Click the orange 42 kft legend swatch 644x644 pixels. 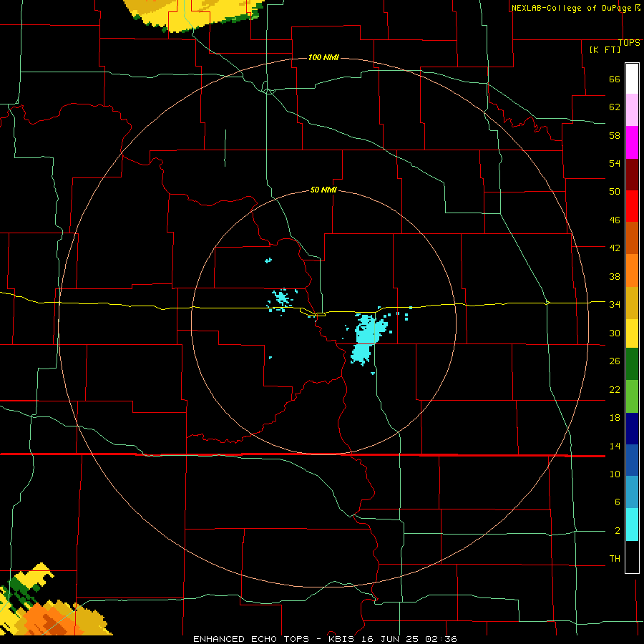(632, 270)
